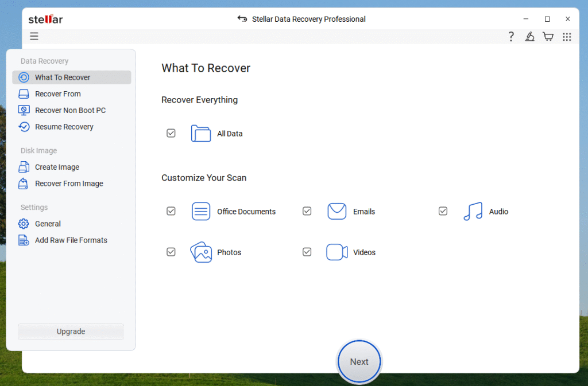
Task: Open the shopping cart icon
Action: [x=548, y=37]
